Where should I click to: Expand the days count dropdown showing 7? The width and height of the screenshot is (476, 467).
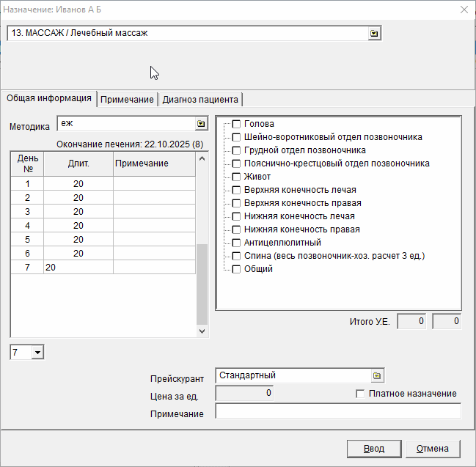[x=38, y=353]
